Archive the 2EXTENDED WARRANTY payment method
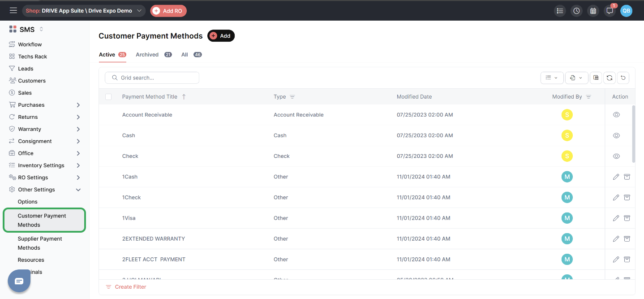This screenshot has width=644, height=299. click(627, 238)
